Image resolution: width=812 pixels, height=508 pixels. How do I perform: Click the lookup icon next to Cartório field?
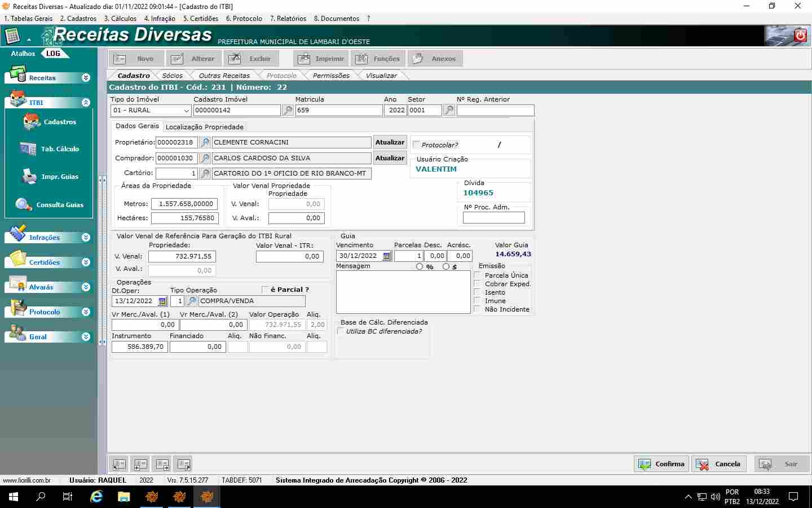pyautogui.click(x=205, y=174)
